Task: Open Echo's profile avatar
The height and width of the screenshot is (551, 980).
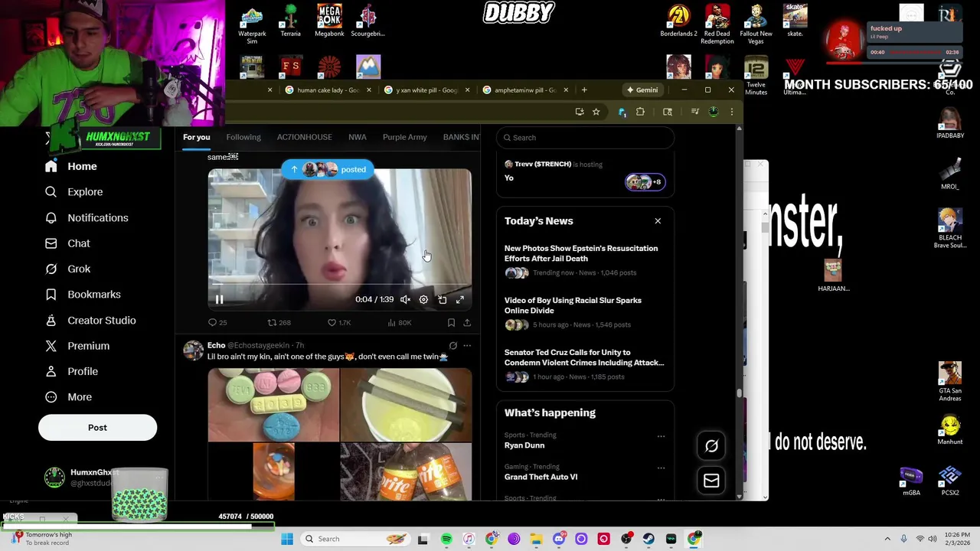Action: (193, 350)
